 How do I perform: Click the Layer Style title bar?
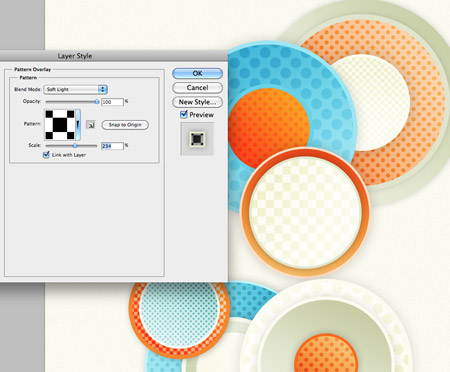click(113, 56)
